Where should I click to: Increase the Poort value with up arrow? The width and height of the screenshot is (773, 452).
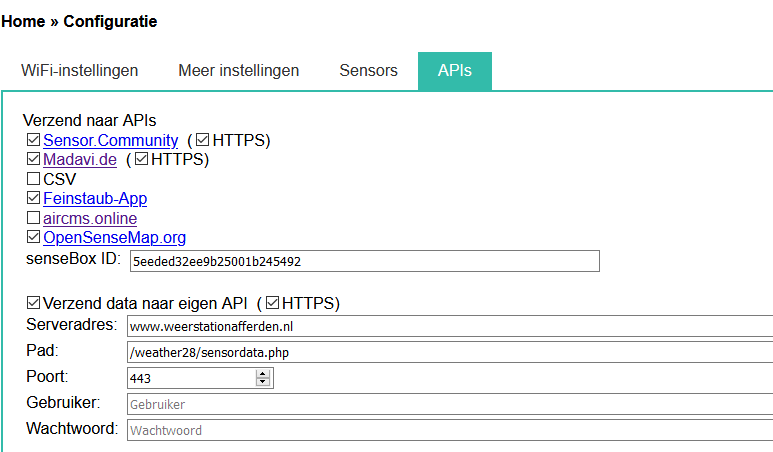tap(264, 374)
